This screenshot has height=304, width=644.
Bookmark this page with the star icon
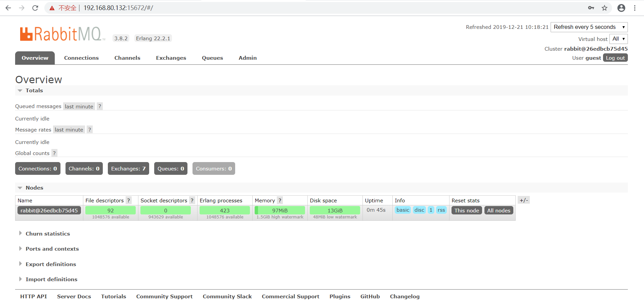(605, 8)
